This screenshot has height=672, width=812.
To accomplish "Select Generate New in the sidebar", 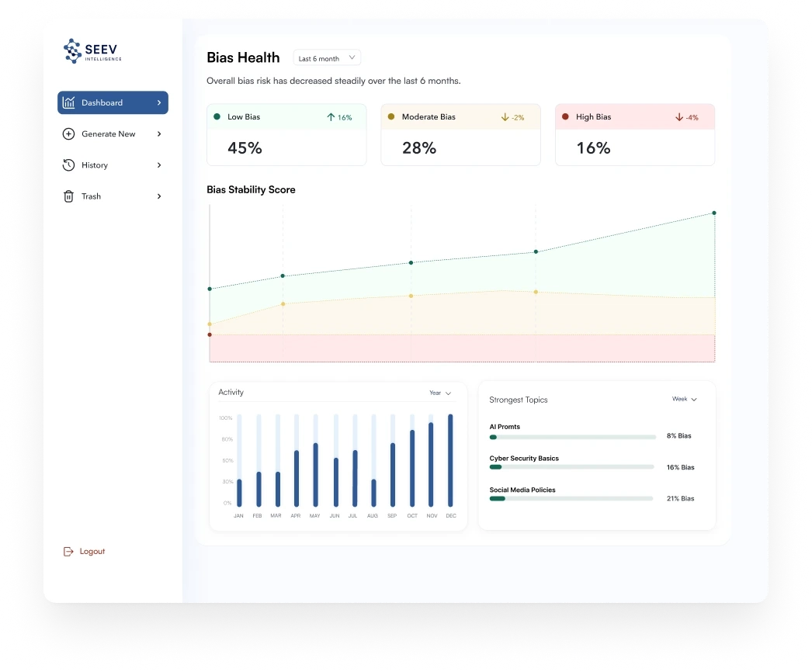I will click(x=108, y=133).
